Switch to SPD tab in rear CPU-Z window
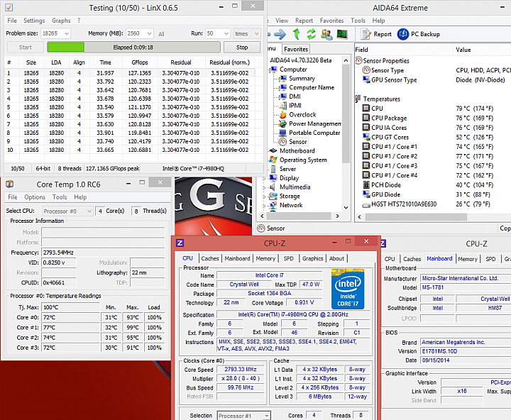 coord(490,259)
